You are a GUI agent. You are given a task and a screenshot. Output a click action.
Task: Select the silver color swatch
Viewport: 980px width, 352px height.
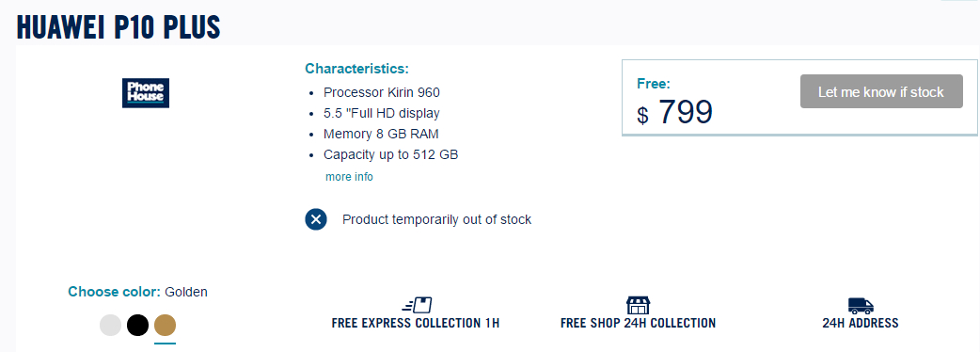tap(111, 325)
